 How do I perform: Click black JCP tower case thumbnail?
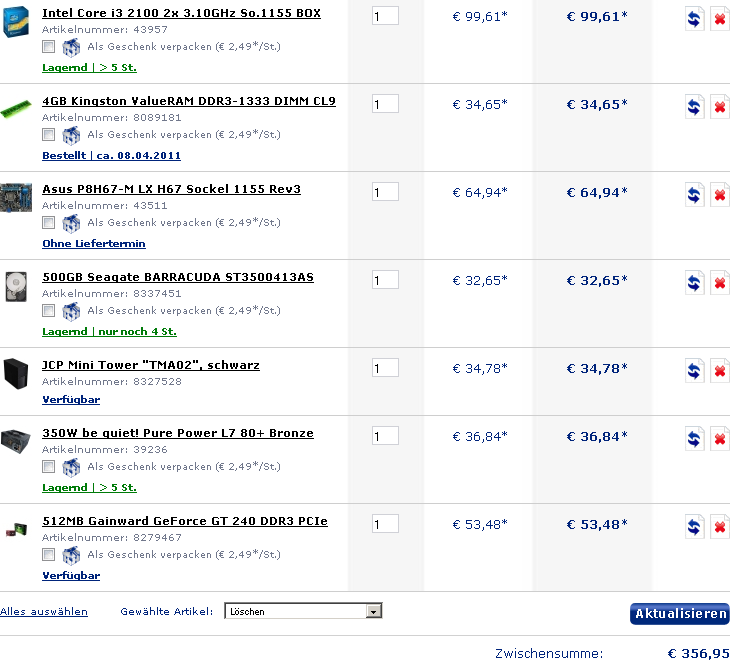16,373
